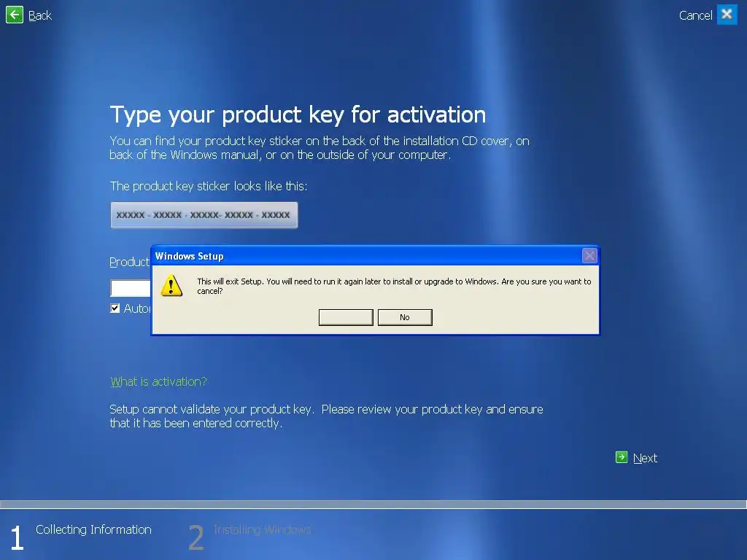747x560 pixels.
Task: Click the blue Cancel X icon
Action: pos(727,15)
